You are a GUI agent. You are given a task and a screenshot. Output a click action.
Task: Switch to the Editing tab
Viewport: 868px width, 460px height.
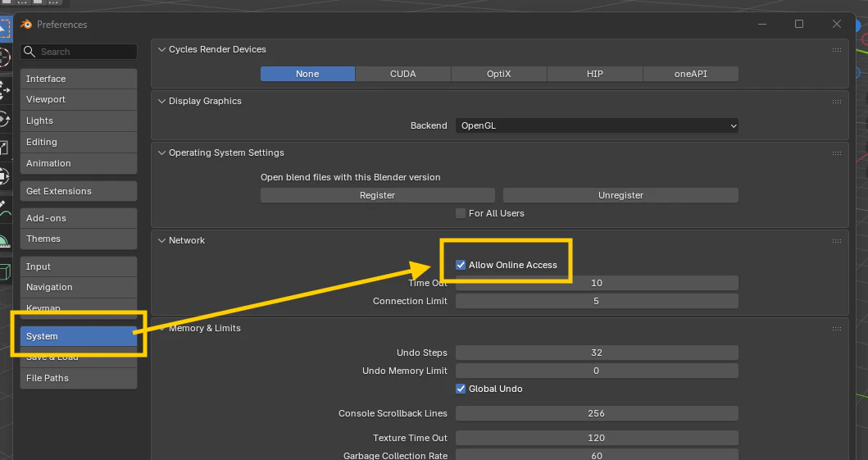click(79, 142)
